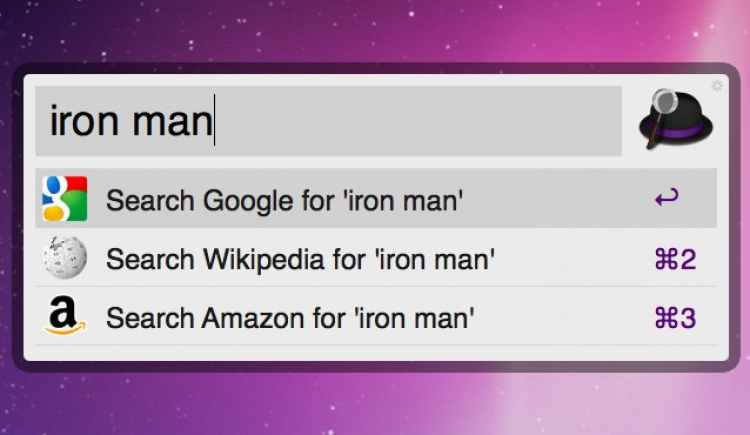Click the ⌘2 shortcut label
This screenshot has width=750, height=435.
pyautogui.click(x=674, y=260)
